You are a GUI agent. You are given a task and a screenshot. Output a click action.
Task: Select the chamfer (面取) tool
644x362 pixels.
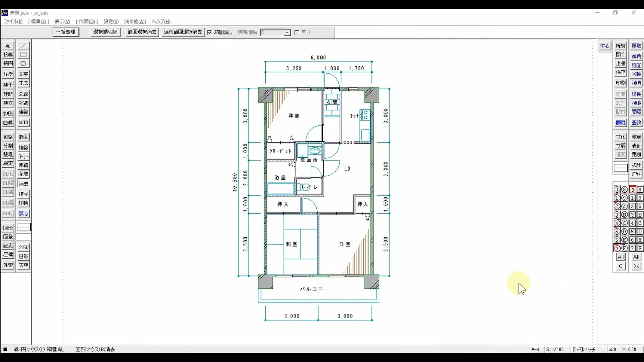23,174
